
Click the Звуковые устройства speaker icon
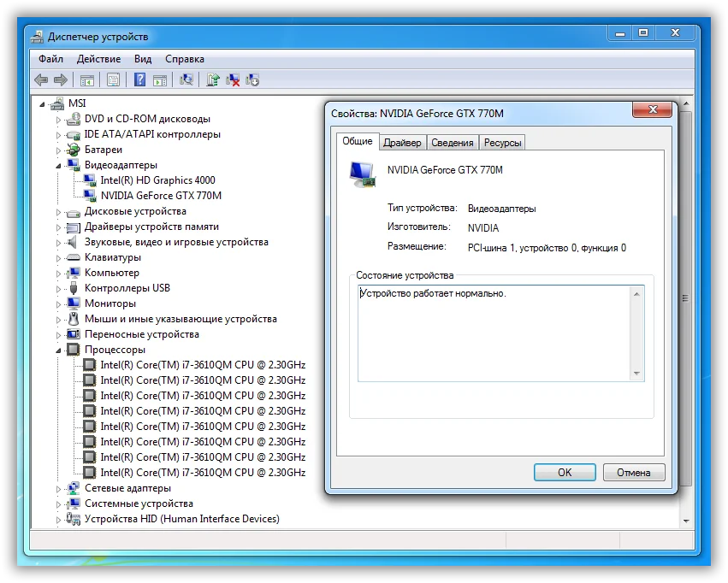(x=73, y=242)
